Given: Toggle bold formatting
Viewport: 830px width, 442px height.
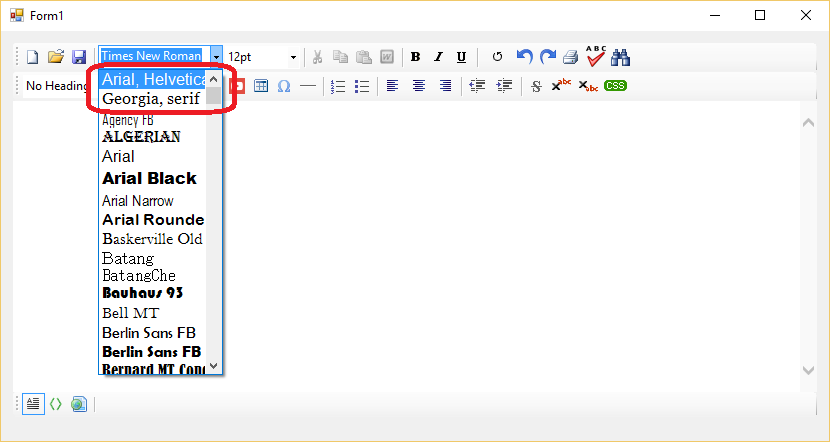Looking at the screenshot, I should click(x=416, y=57).
